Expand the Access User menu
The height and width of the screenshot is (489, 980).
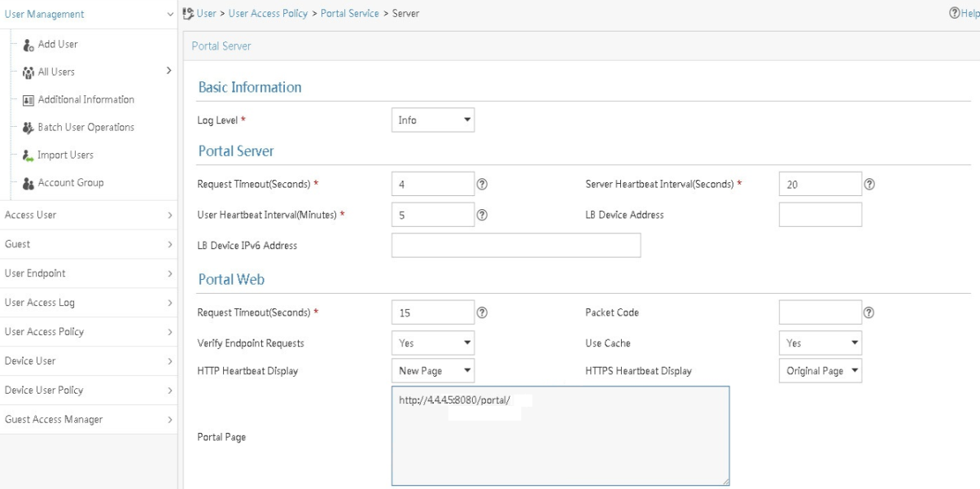tap(169, 216)
